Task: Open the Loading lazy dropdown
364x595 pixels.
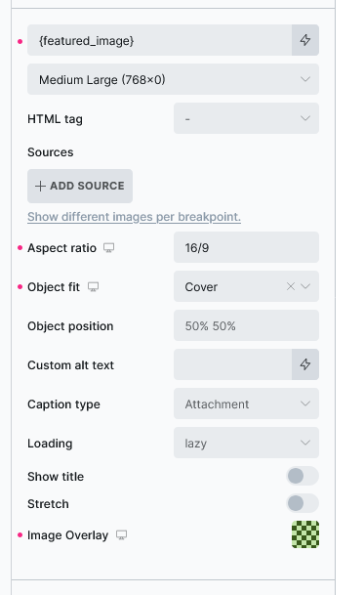Action: click(x=247, y=443)
